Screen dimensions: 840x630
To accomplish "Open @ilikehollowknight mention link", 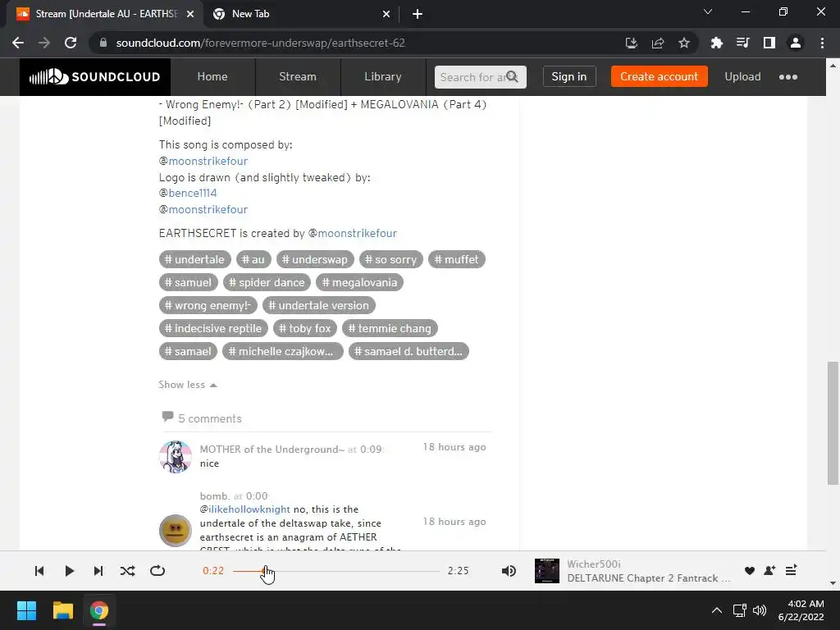I will click(x=249, y=509).
